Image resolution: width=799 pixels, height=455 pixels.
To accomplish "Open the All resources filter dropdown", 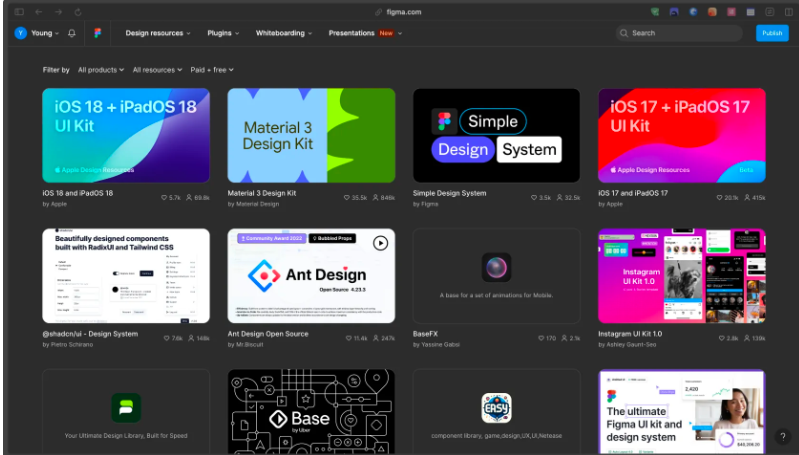I will point(157,70).
